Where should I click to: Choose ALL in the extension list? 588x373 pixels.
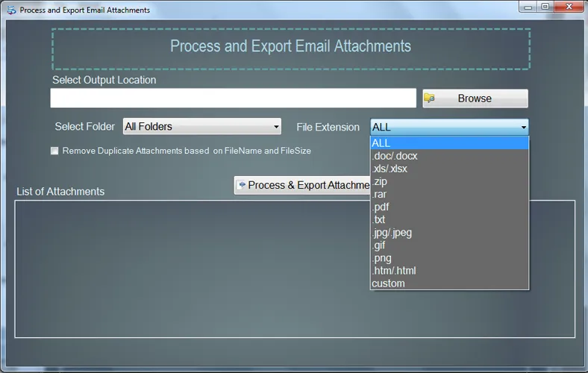[x=449, y=142]
